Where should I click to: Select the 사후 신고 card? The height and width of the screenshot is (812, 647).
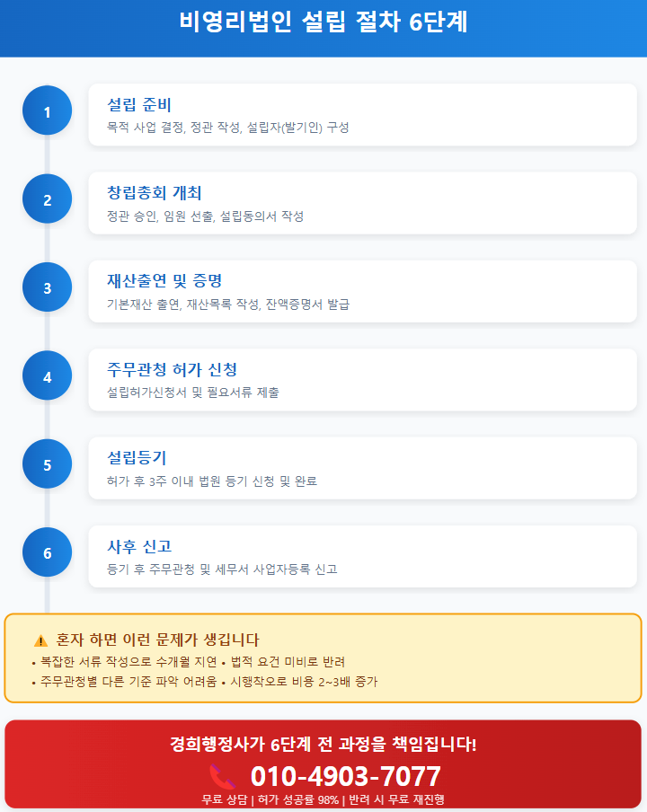pos(362,556)
